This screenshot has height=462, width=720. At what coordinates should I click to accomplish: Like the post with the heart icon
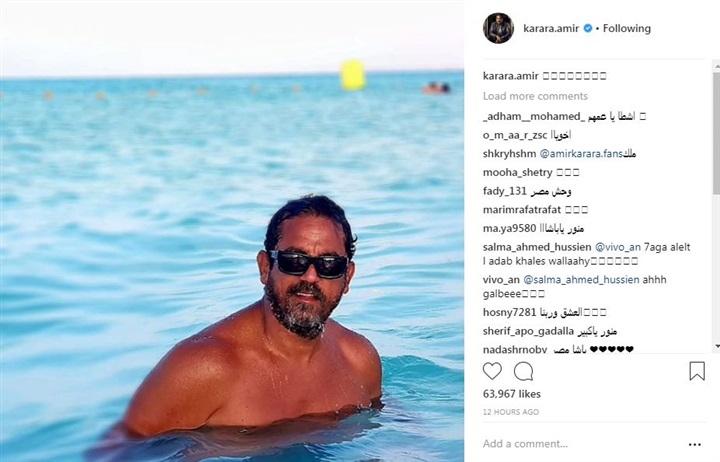(492, 371)
